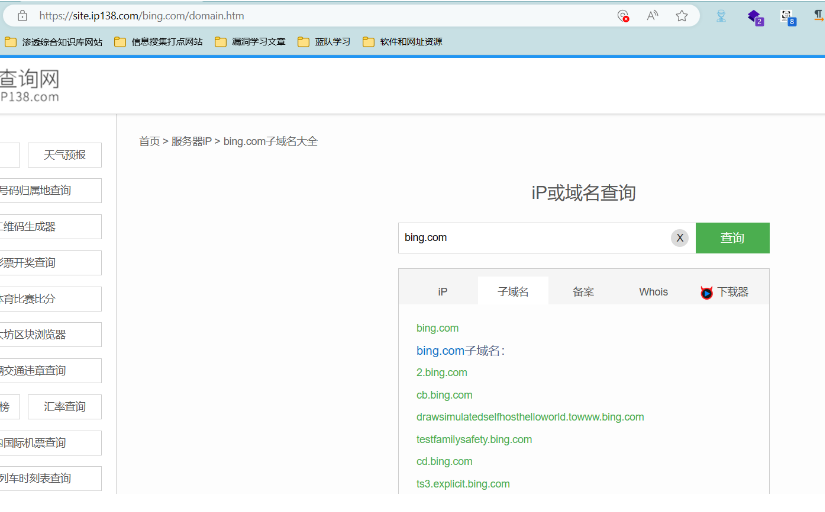Click 区块浏览器 sidebar button

tap(51, 335)
